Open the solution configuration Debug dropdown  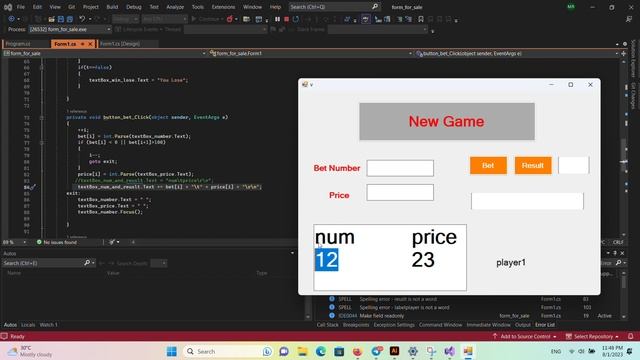click(x=125, y=19)
